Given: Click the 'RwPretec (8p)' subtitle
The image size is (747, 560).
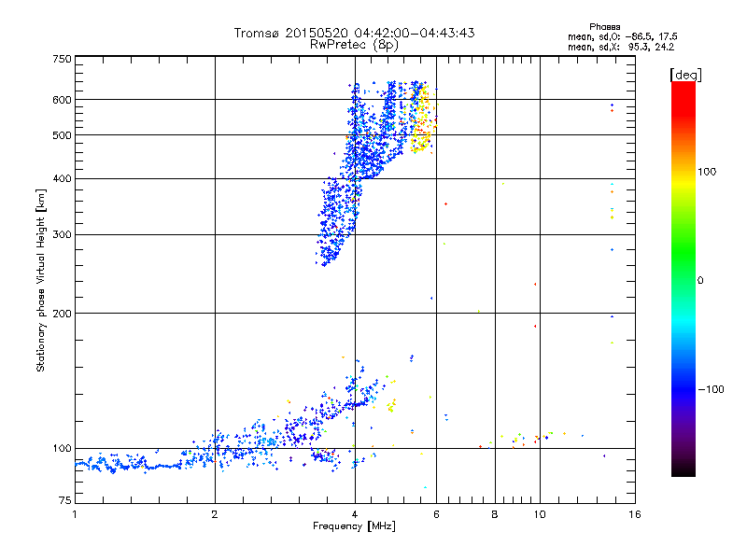Looking at the screenshot, I should [354, 45].
